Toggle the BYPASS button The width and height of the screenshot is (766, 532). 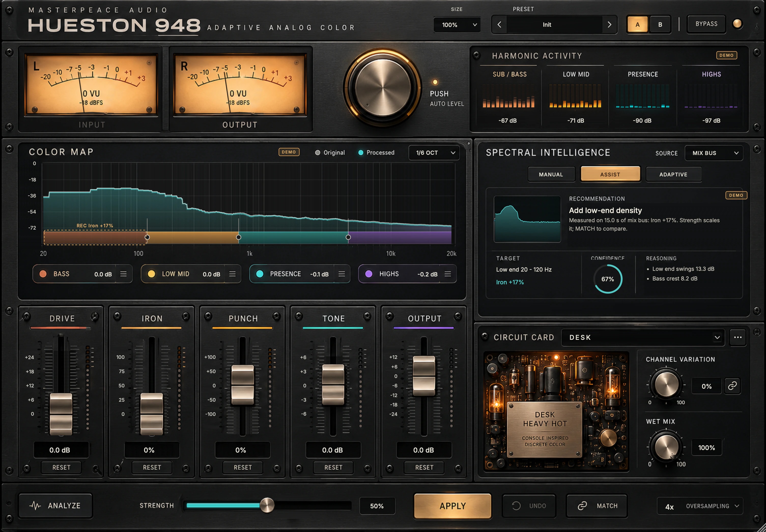coord(706,24)
